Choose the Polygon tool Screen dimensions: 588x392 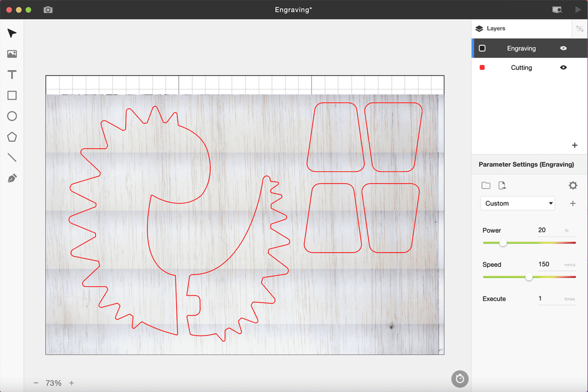[12, 137]
